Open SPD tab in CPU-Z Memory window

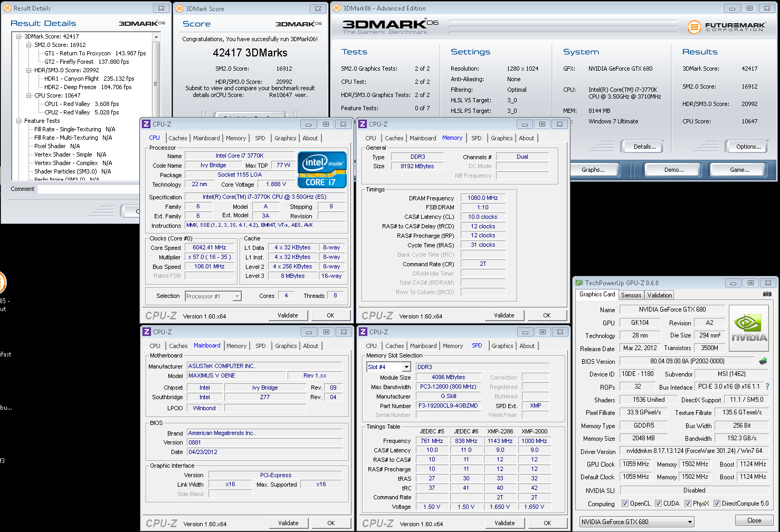coord(477,138)
